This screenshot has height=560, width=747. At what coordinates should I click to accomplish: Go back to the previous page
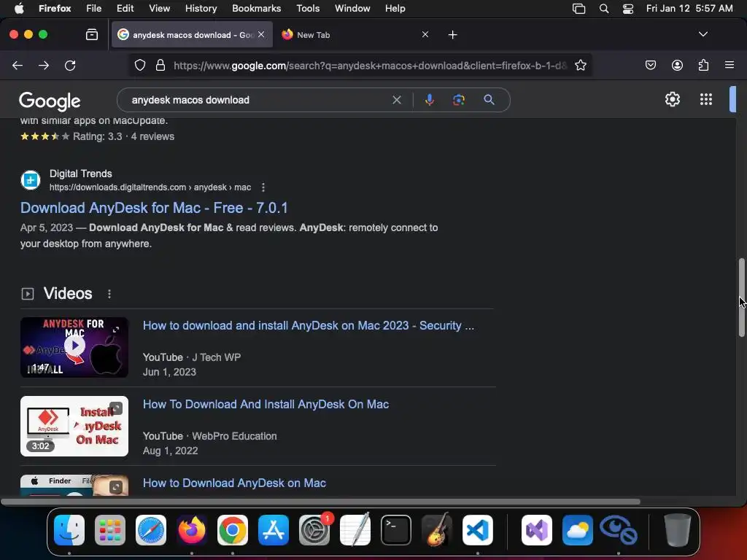pos(18,65)
